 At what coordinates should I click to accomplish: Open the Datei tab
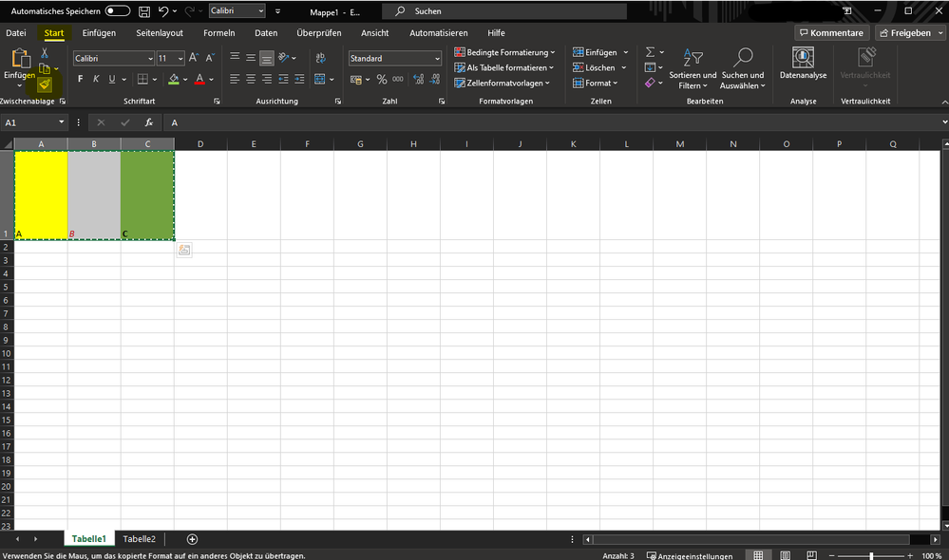coord(16,33)
